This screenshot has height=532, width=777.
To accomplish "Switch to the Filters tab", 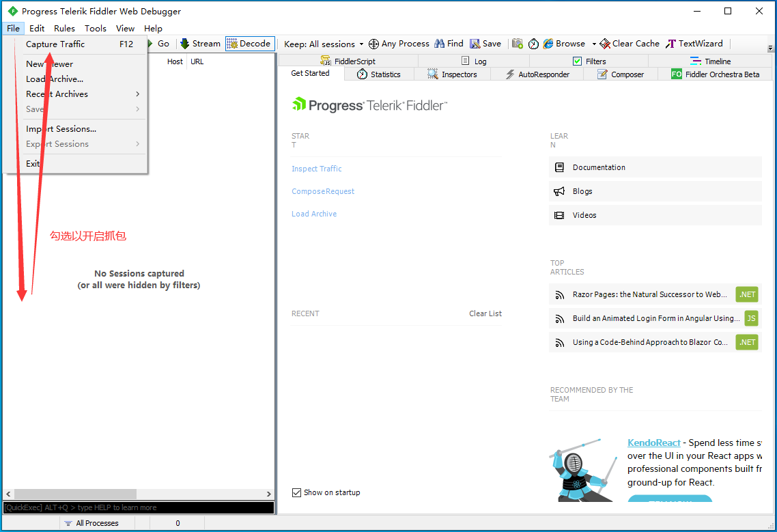I will 589,61.
